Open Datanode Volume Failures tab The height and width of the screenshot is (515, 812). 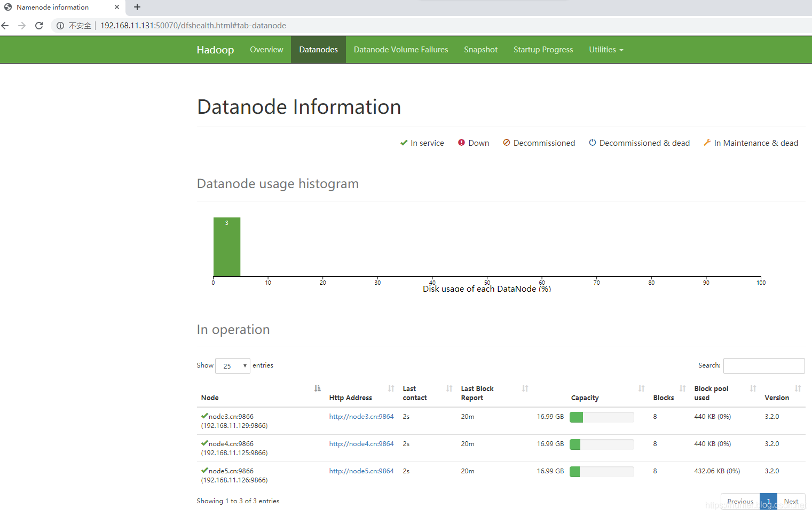coord(401,50)
